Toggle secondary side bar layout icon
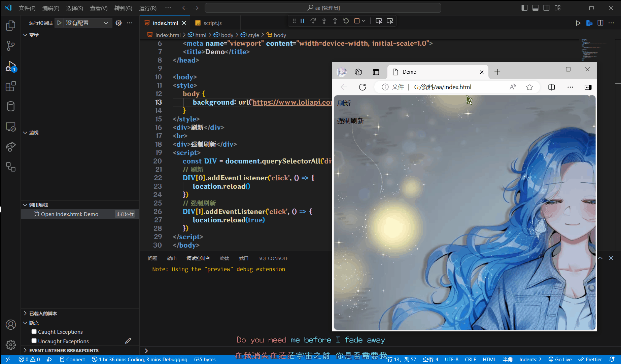Image resolution: width=621 pixels, height=364 pixels. 547,8
